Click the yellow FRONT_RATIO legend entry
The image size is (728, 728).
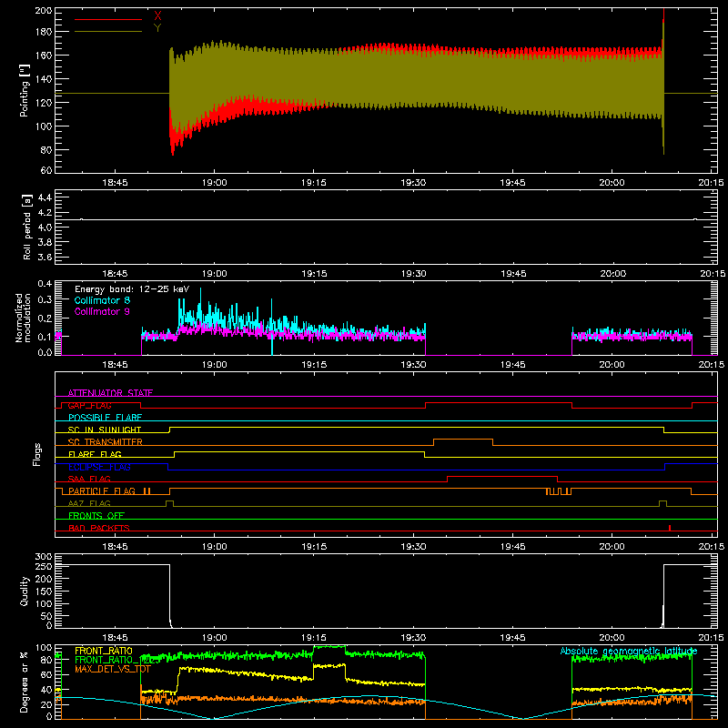point(104,651)
